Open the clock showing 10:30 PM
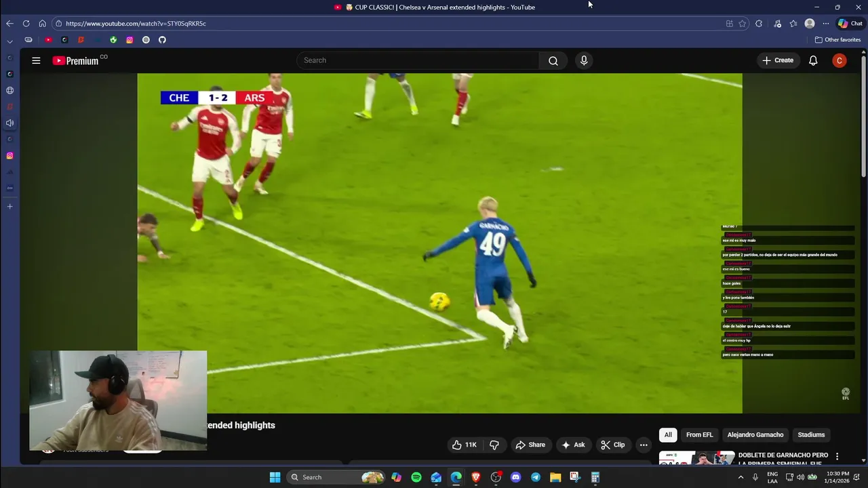The image size is (868, 488). pos(838,477)
